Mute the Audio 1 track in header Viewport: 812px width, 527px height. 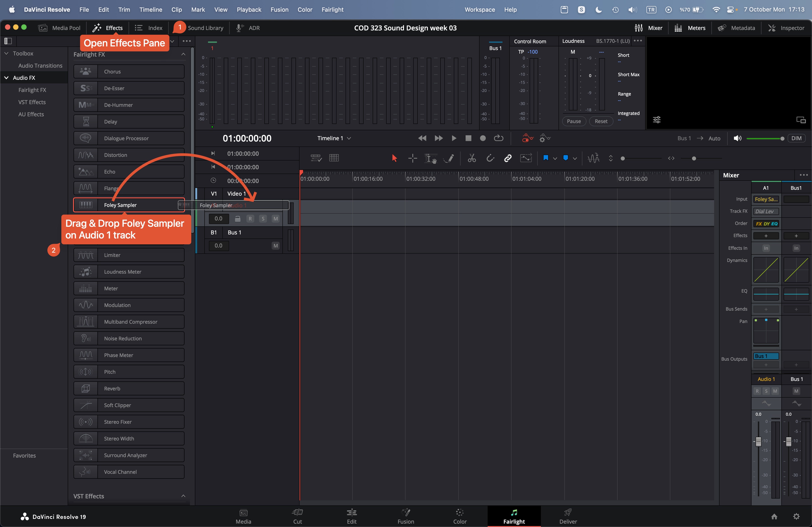coord(275,218)
